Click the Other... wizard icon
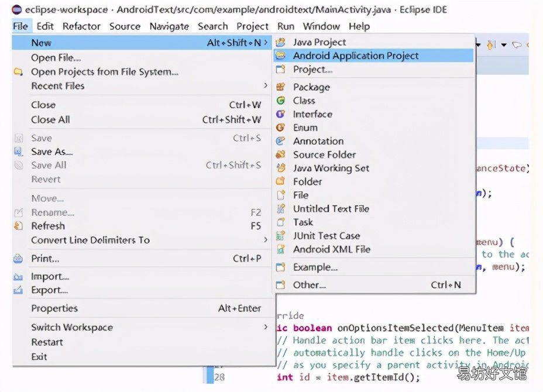Image resolution: width=543 pixels, height=392 pixels. coord(280,285)
